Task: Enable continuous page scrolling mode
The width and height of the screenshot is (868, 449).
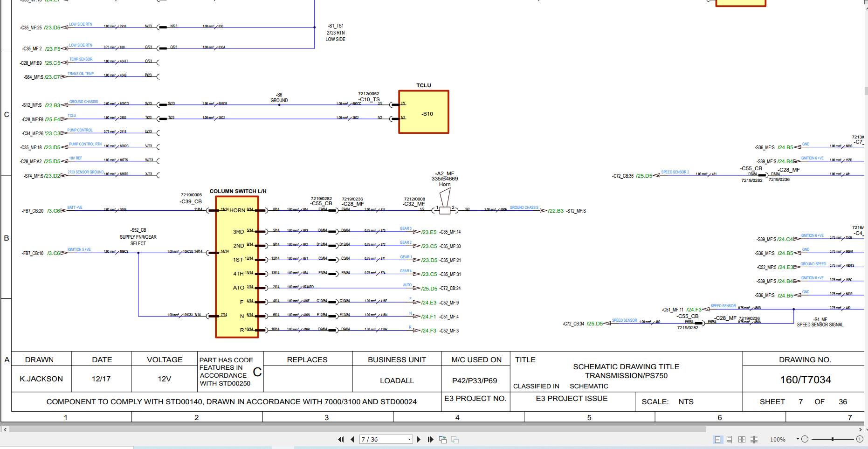Action: (730, 439)
